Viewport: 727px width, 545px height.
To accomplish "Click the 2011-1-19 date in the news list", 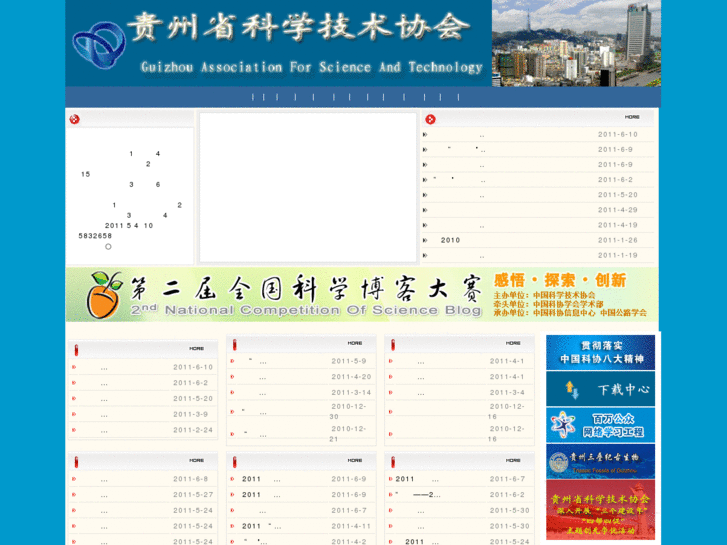I will (618, 256).
